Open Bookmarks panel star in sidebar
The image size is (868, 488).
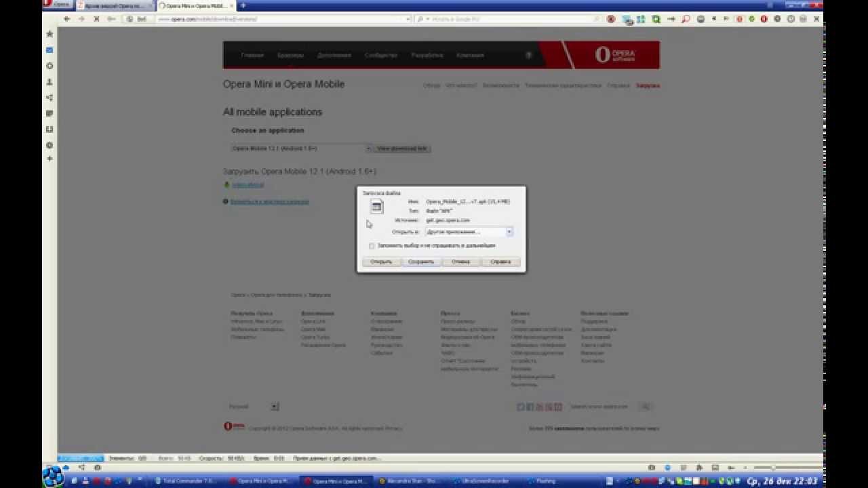(50, 34)
